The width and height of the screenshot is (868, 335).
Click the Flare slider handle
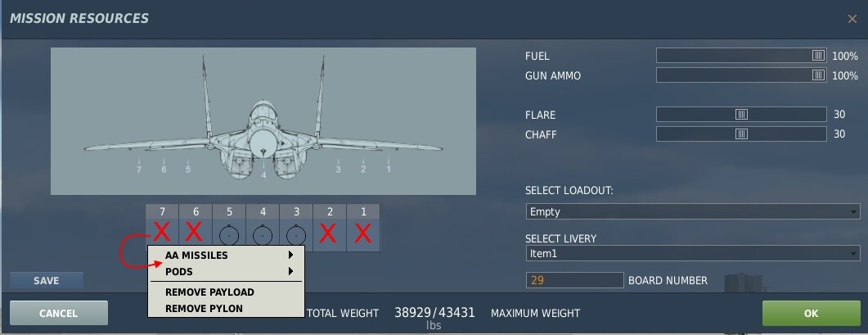[x=741, y=114]
